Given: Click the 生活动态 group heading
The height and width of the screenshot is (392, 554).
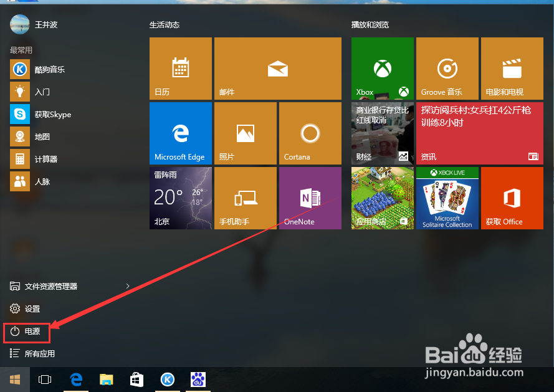Looking at the screenshot, I should pyautogui.click(x=165, y=25).
